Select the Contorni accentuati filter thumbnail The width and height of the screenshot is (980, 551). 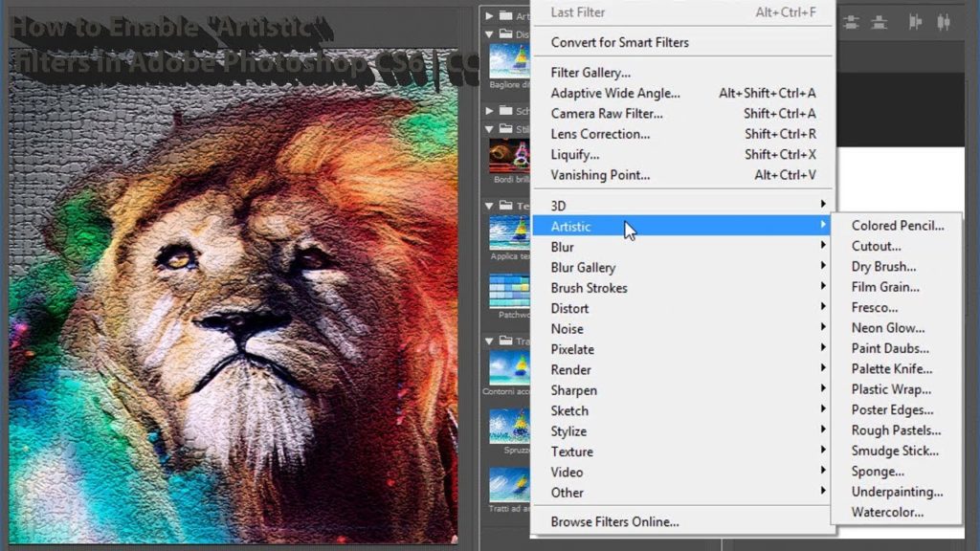coord(509,368)
